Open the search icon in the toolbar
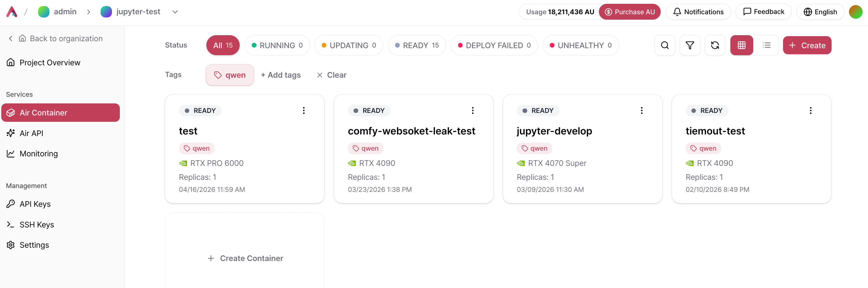 [664, 45]
